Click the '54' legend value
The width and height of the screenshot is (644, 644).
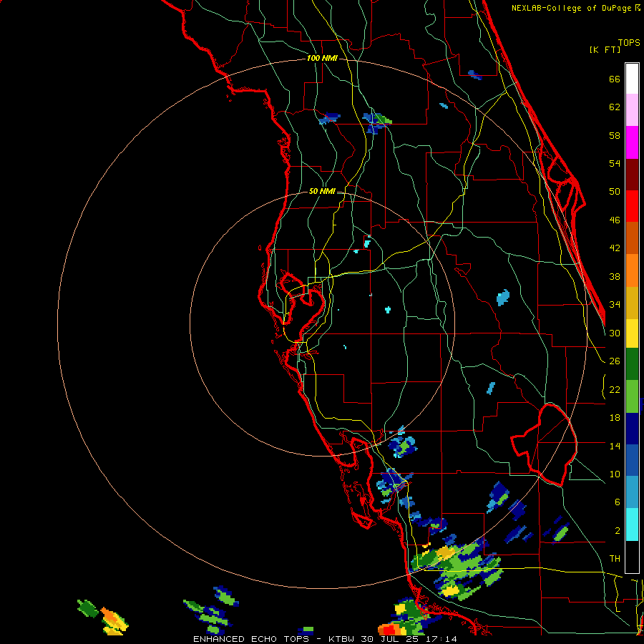point(615,163)
